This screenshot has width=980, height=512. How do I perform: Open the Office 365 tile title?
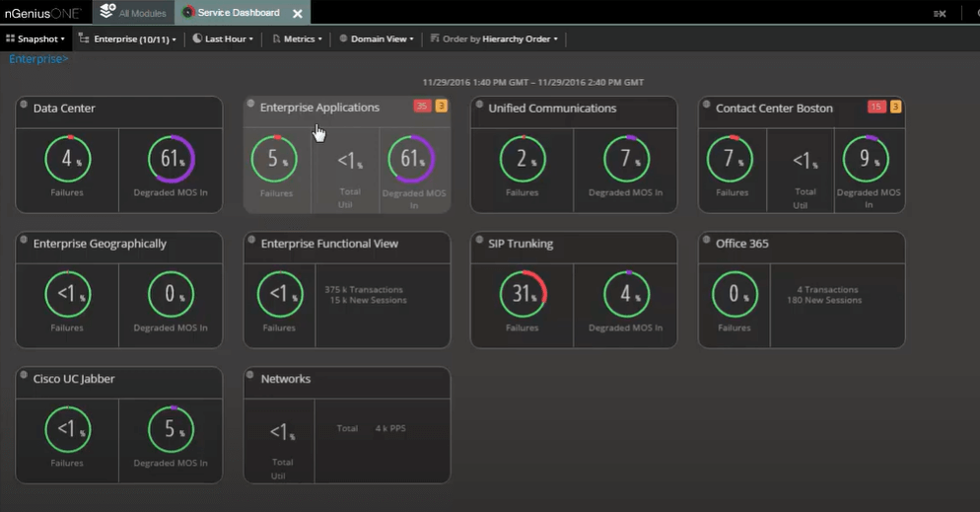pyautogui.click(x=741, y=244)
